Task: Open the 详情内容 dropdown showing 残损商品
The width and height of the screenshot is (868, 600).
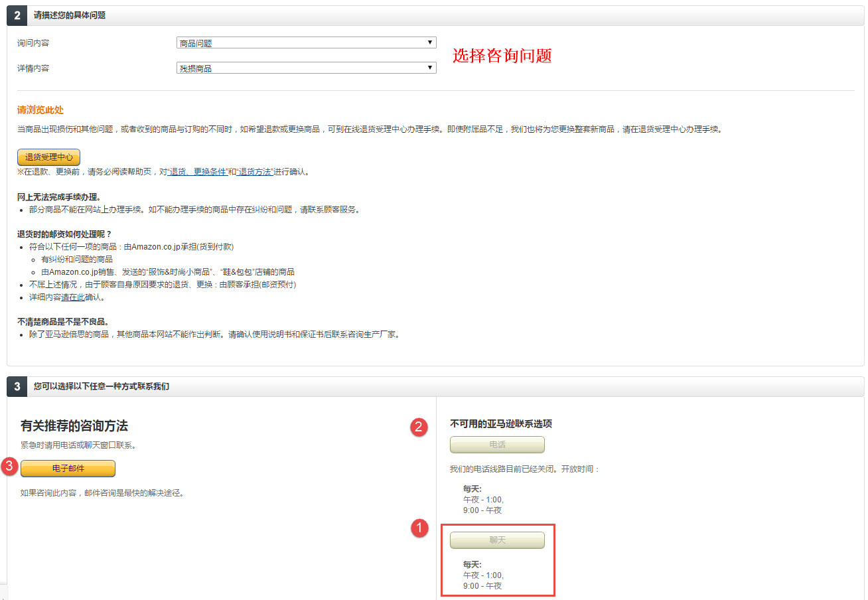Action: click(x=307, y=68)
